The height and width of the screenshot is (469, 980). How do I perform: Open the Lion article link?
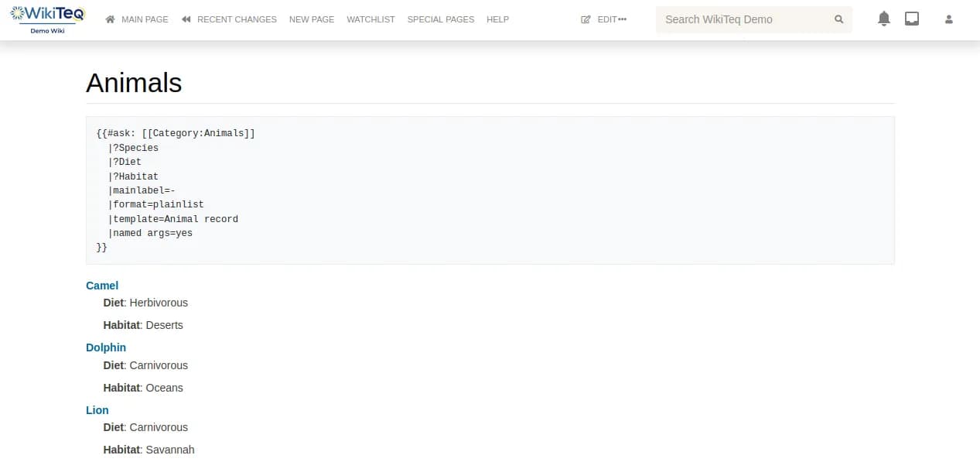click(97, 410)
